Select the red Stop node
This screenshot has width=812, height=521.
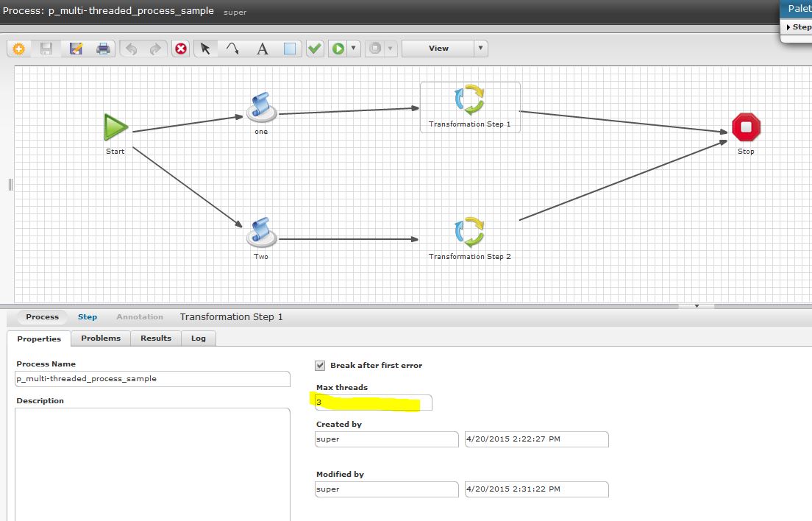click(x=747, y=127)
